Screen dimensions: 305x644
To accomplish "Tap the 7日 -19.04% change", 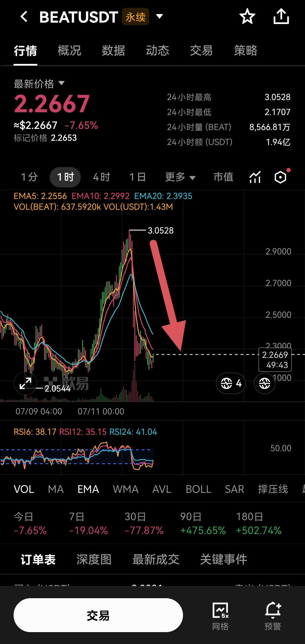I will click(89, 524).
